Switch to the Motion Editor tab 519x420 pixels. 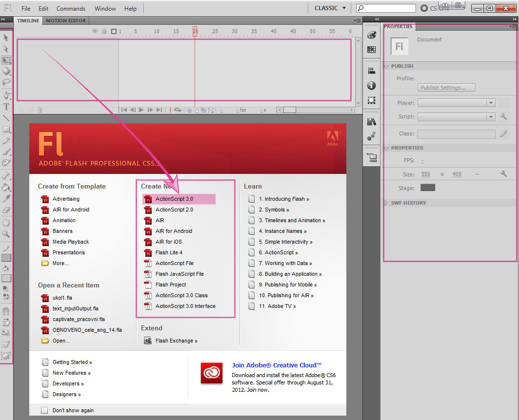pos(66,20)
